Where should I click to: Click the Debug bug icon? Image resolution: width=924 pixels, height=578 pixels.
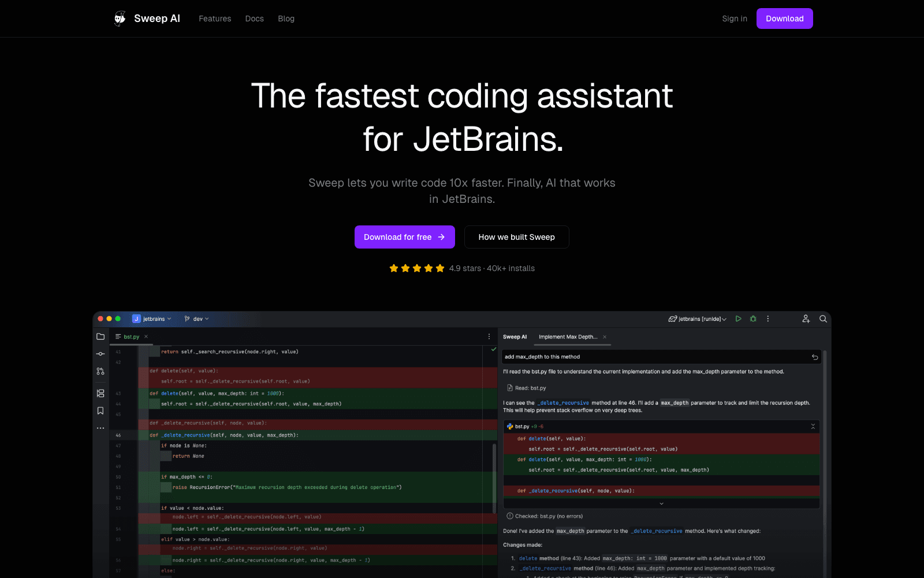[x=753, y=318]
